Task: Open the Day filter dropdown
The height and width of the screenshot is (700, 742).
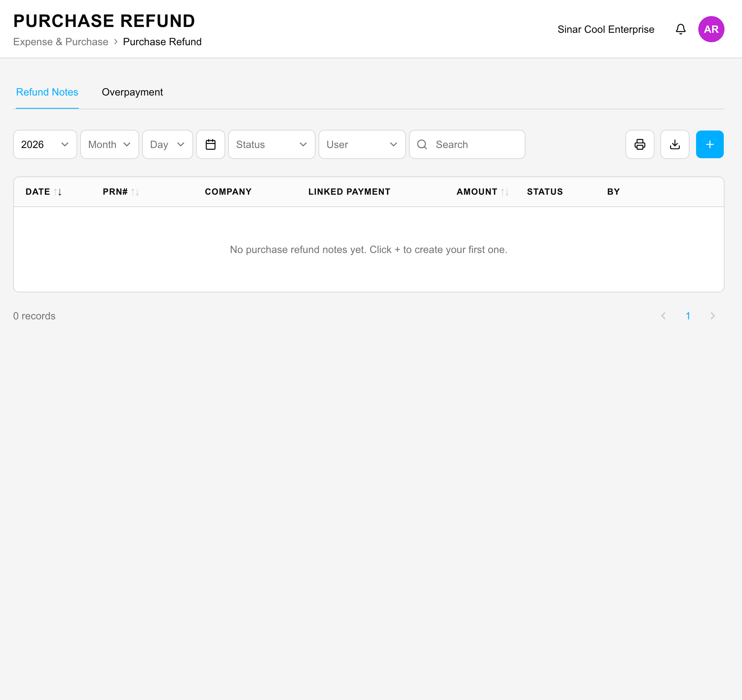Action: click(168, 144)
